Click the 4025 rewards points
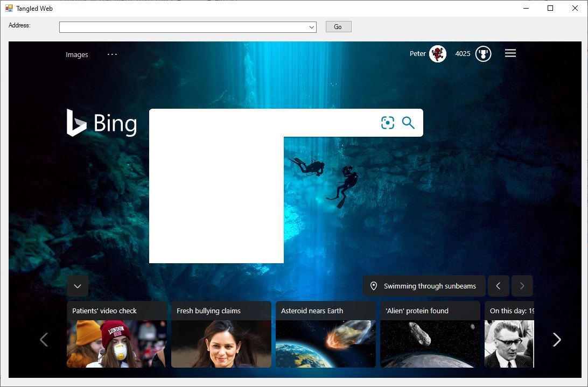 point(463,54)
